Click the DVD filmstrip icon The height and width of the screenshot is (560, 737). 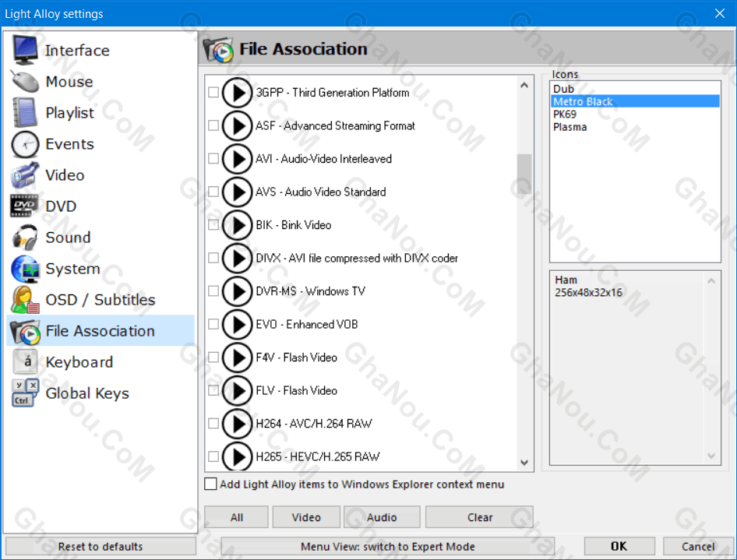pos(24,206)
